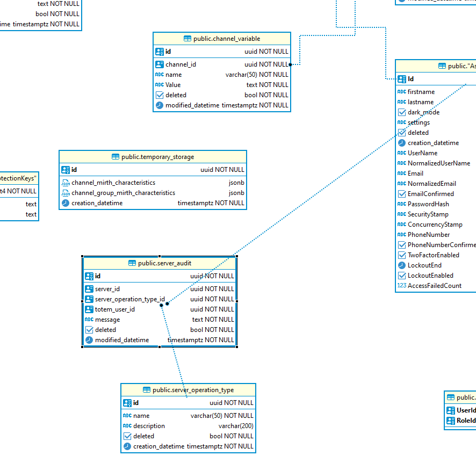Image resolution: width=476 pixels, height=463 pixels.
Task: Select the foreign key icon on server_operation_type_id
Action: tap(89, 299)
